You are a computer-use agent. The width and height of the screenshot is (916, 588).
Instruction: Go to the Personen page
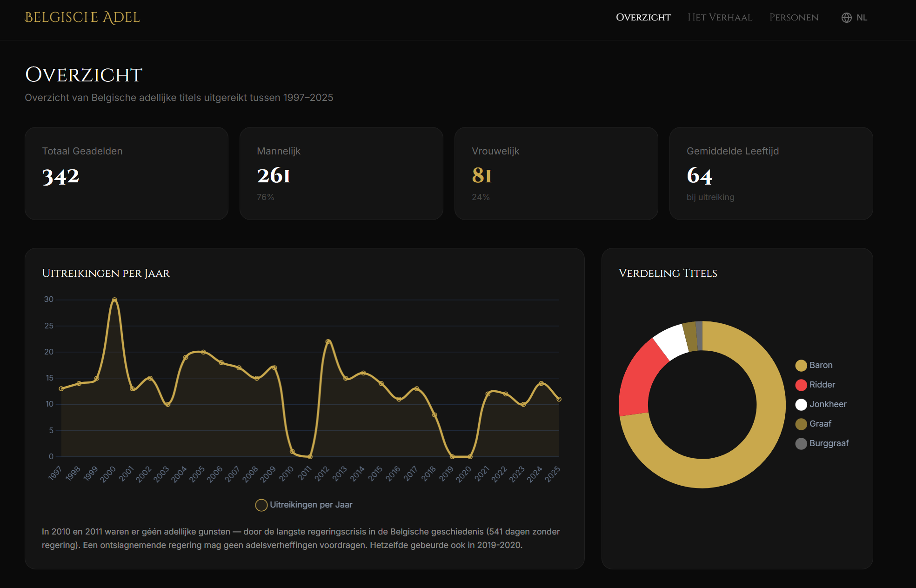794,18
